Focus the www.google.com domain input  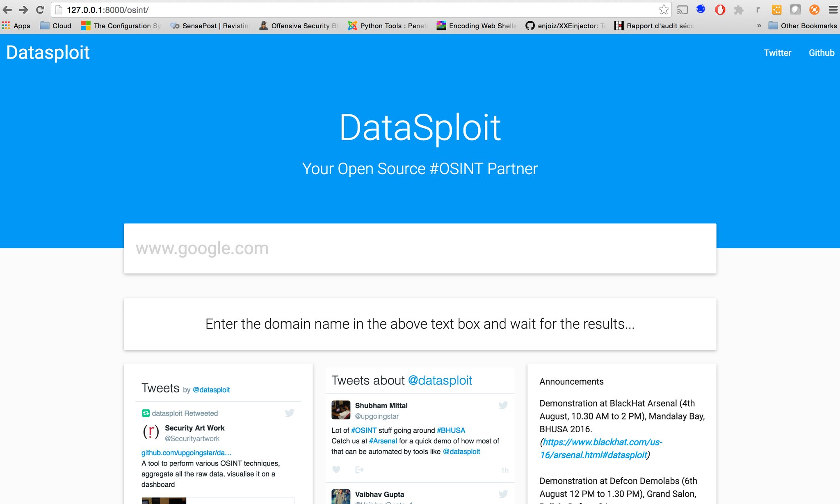click(x=420, y=248)
